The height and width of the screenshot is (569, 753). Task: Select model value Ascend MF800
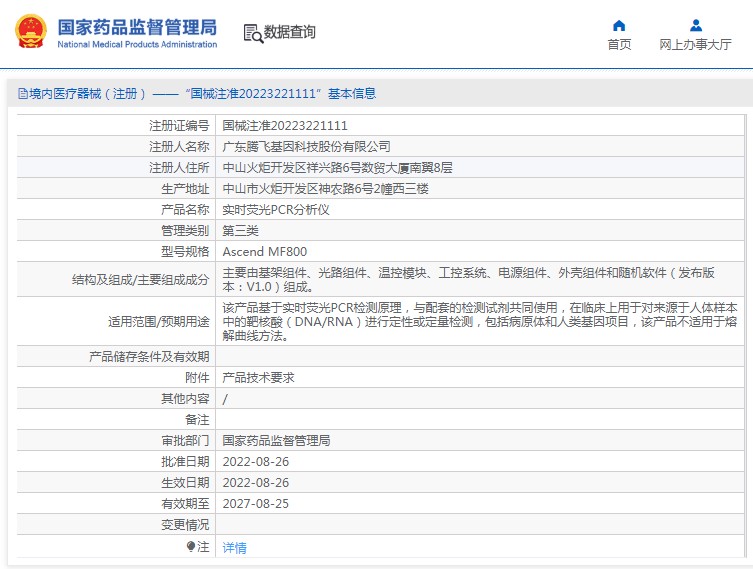265,252
